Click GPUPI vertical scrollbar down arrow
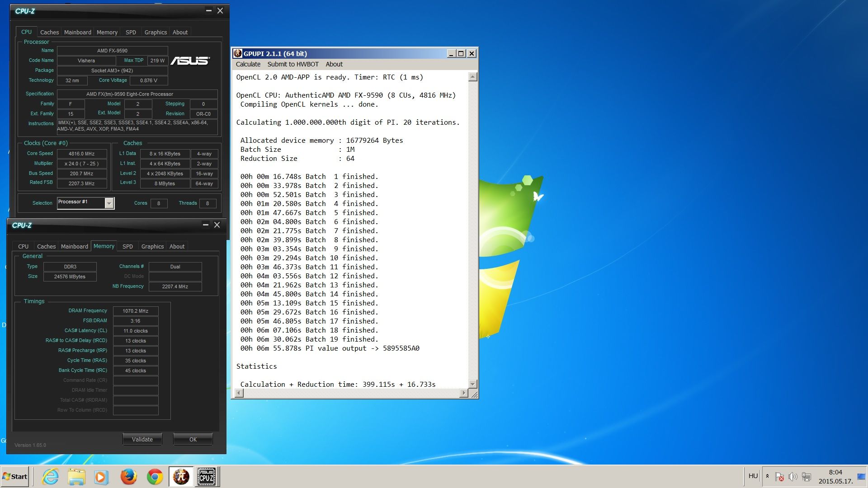 [x=472, y=384]
